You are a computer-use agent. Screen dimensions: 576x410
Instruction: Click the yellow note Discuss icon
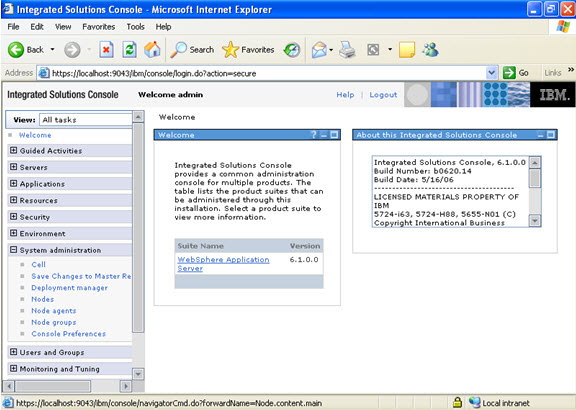coord(407,50)
